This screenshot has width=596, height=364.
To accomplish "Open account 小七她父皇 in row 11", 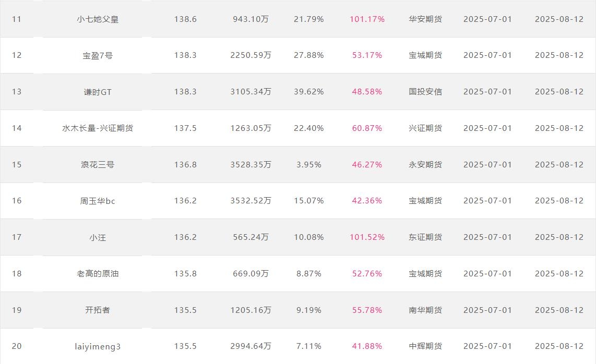I will [x=98, y=19].
